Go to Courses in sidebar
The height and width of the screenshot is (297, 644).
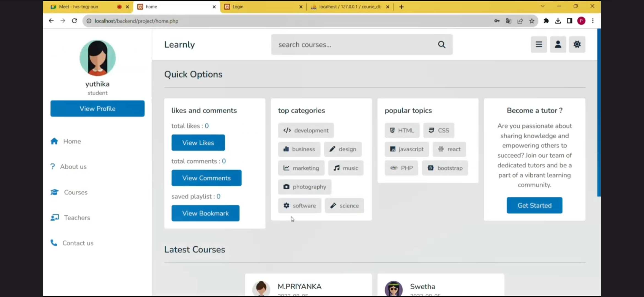[75, 192]
